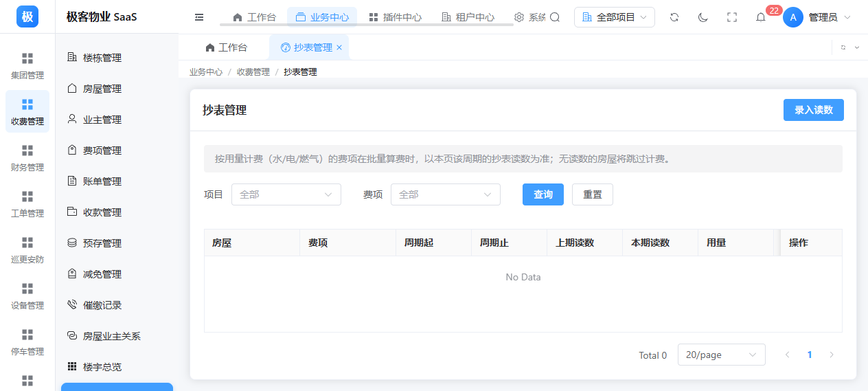Toggle dark mode moon icon
The width and height of the screenshot is (868, 391).
703,17
